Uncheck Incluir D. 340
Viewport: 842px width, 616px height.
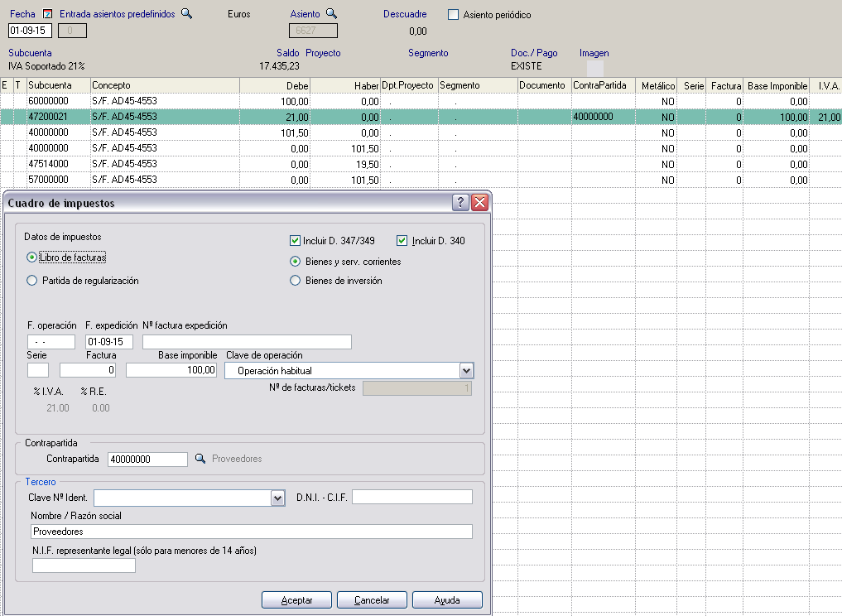click(402, 241)
